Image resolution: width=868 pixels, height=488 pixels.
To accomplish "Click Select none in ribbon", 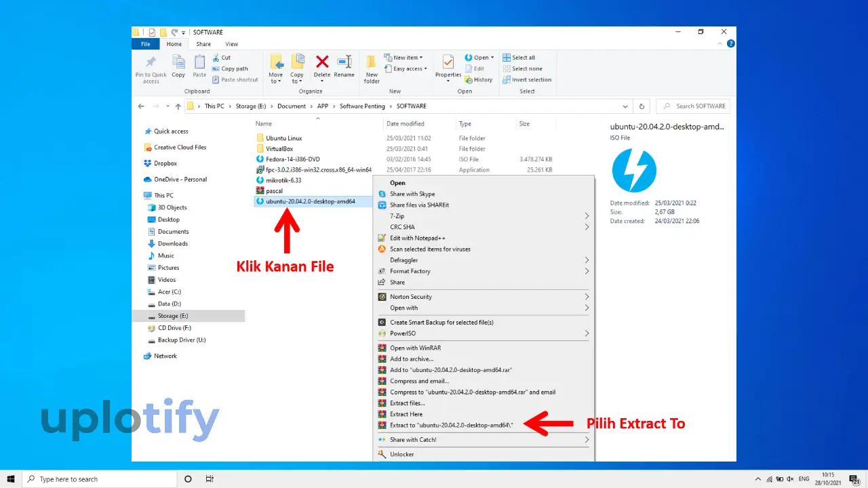I will pyautogui.click(x=522, y=68).
